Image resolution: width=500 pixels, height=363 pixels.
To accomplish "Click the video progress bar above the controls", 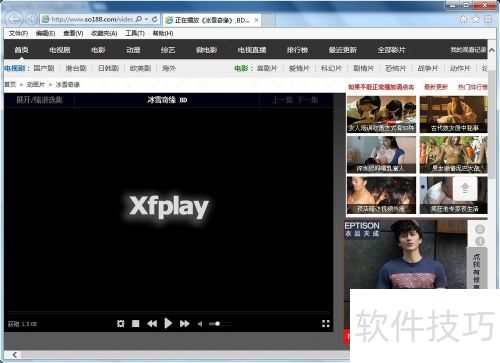I will 168,312.
